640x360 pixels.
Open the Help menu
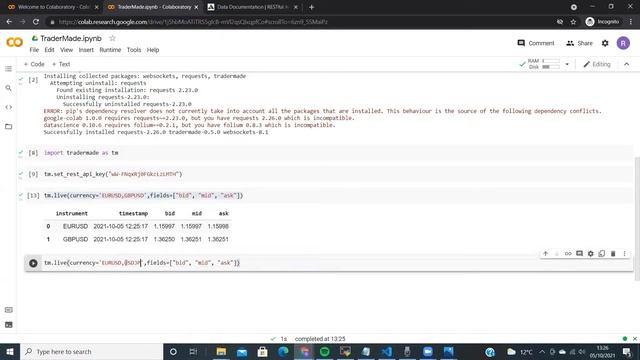153,50
